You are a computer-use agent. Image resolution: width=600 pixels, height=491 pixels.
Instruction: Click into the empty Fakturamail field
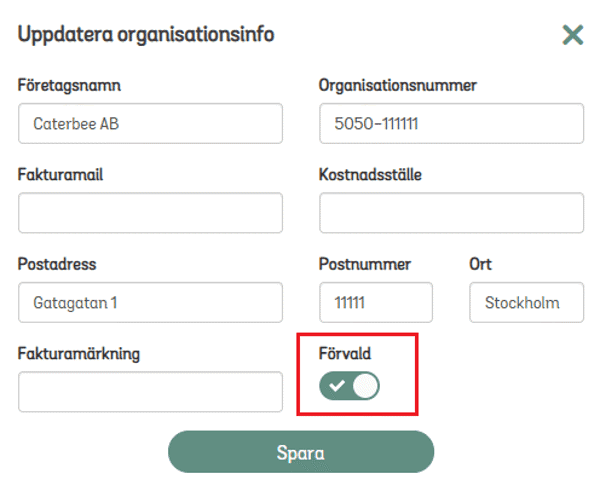coord(150,213)
